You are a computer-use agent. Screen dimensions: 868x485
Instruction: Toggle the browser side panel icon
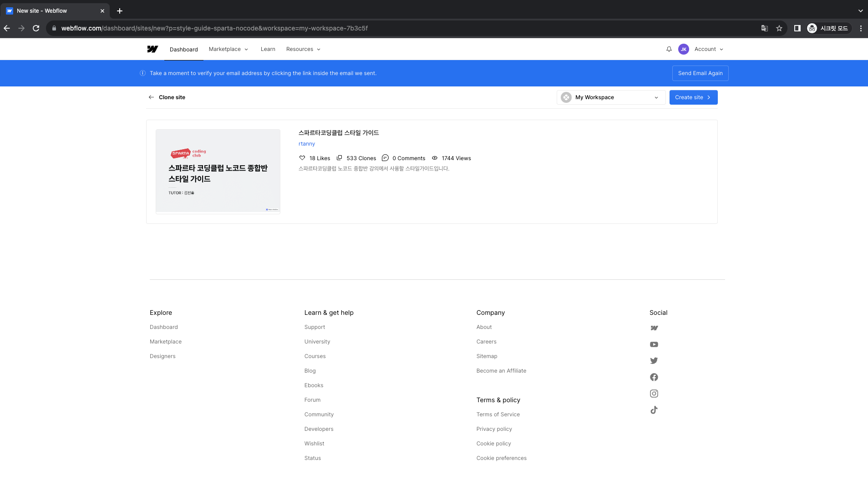click(x=797, y=28)
